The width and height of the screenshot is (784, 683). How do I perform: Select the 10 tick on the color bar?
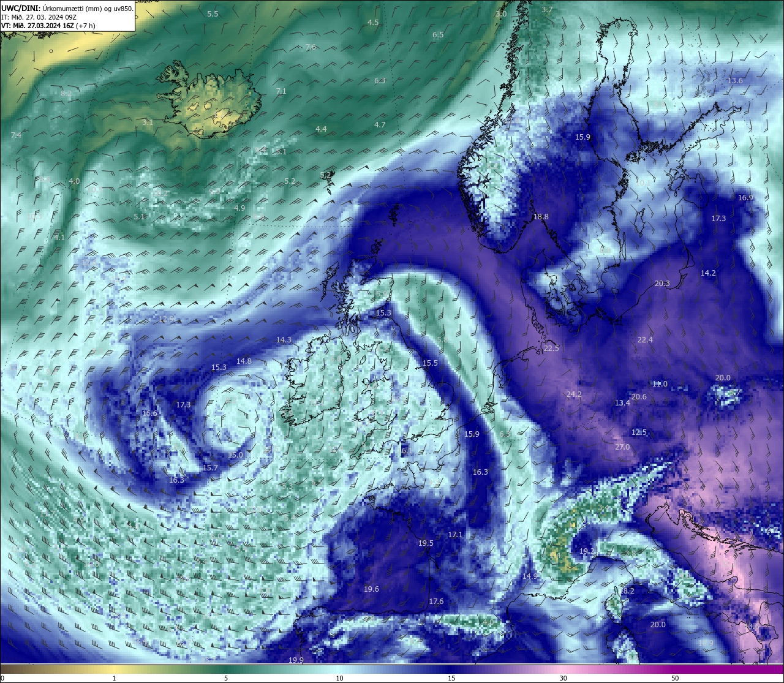click(x=339, y=678)
